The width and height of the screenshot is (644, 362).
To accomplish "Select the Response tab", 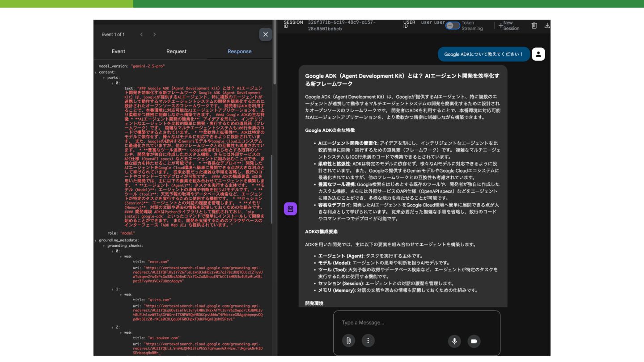I will [239, 51].
